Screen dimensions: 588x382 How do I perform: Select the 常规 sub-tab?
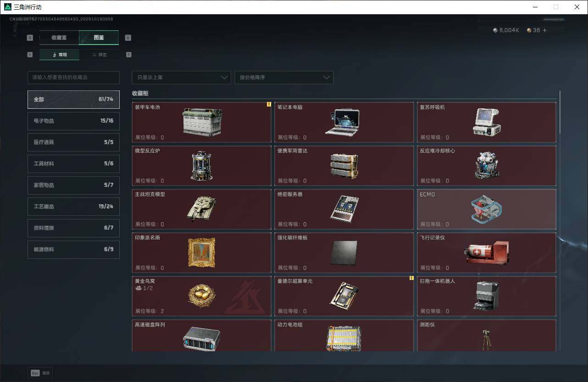pos(60,55)
